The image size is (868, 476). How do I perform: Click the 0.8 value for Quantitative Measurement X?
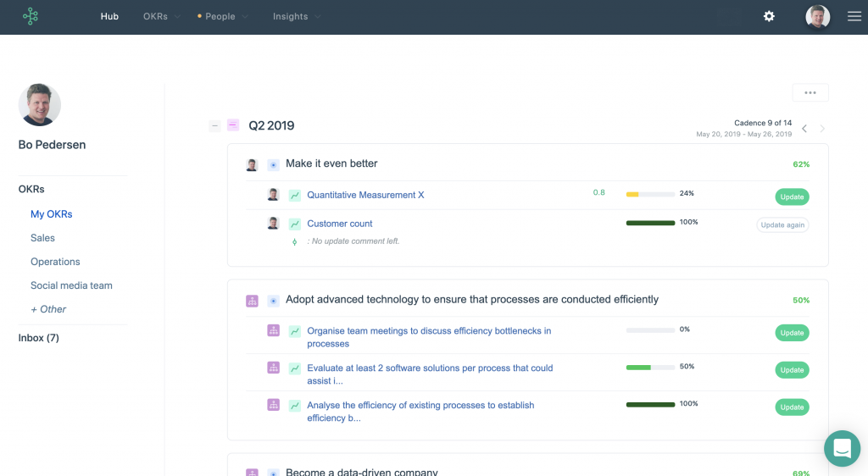(599, 192)
